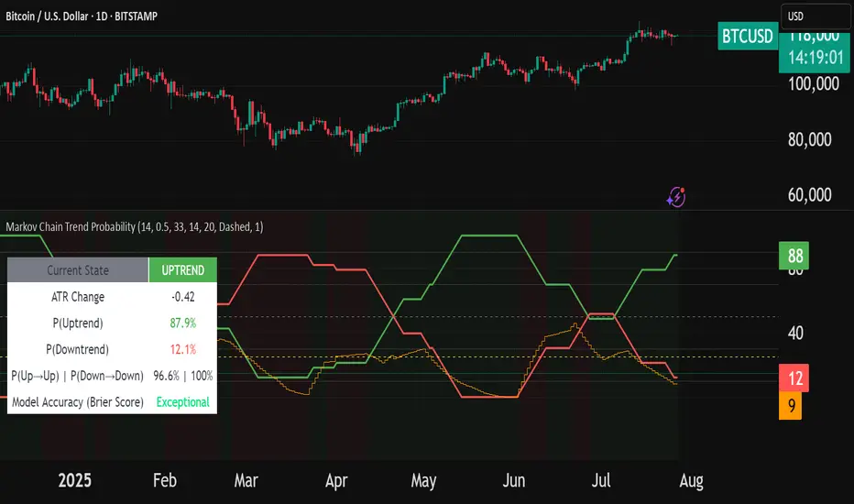Click the 100,000 price axis label
854x504 pixels.
point(814,83)
